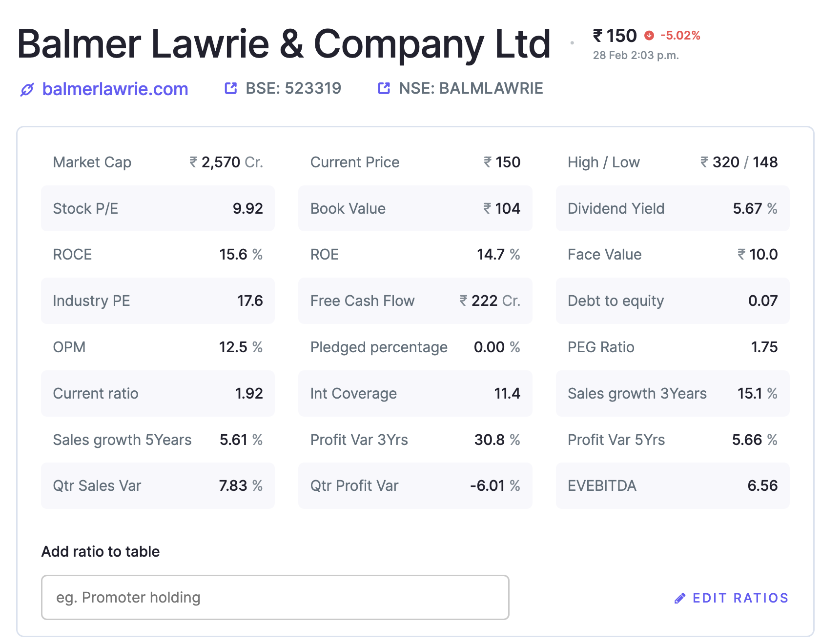The height and width of the screenshot is (644, 821).
Task: Click the Balmer Lawrie & Company Ltd heading
Action: pos(284,44)
